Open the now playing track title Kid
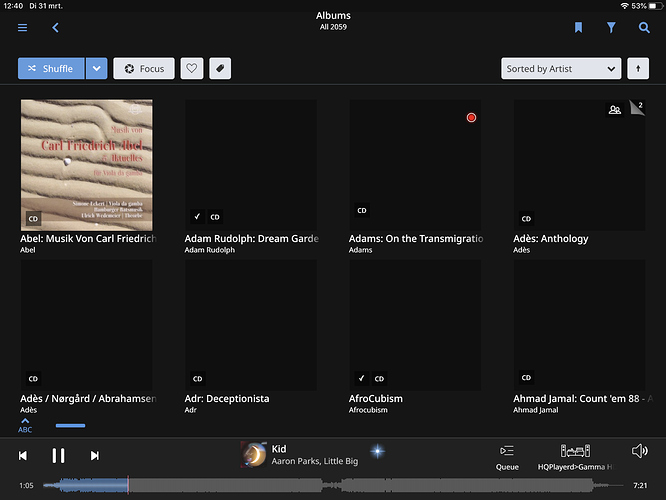666x500 pixels. (279, 449)
